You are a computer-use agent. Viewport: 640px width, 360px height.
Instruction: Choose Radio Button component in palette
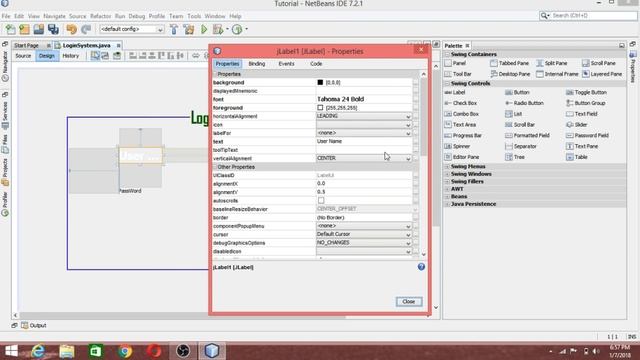click(524, 103)
